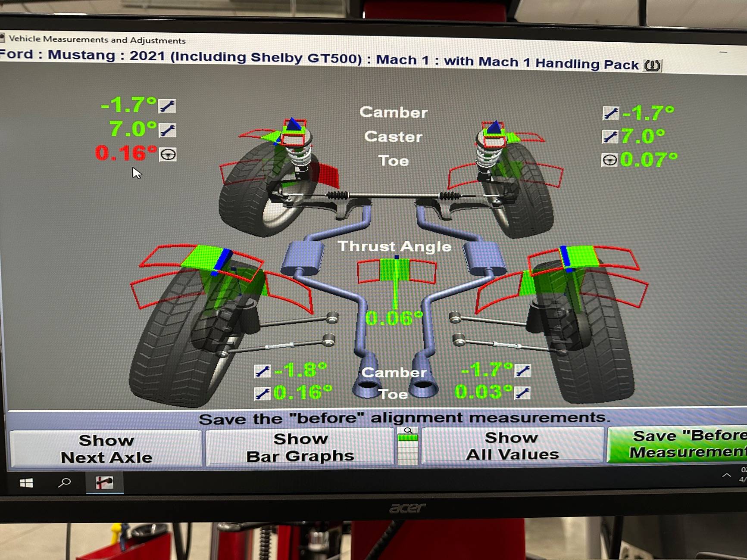
Task: Click the wrench icon beside right front camber
Action: 611,113
